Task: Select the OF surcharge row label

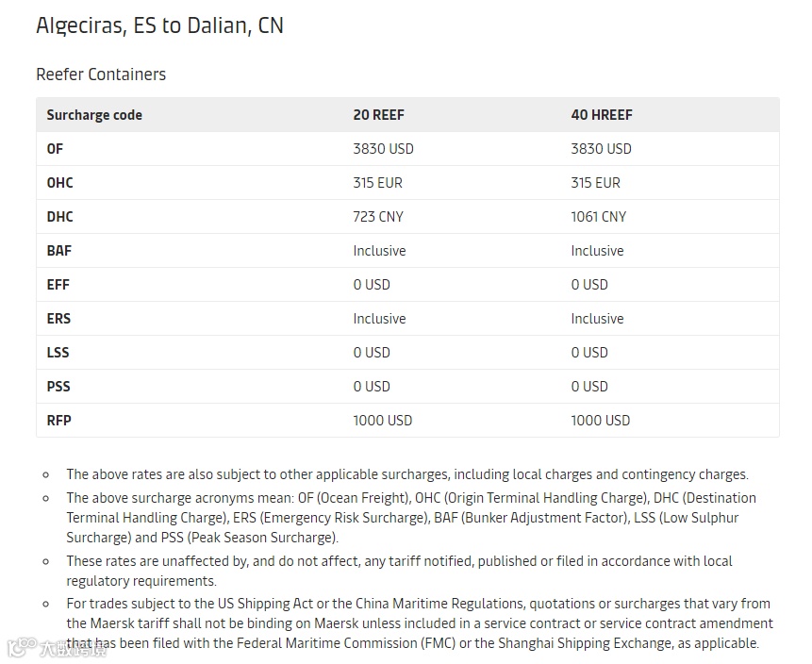Action: click(55, 149)
